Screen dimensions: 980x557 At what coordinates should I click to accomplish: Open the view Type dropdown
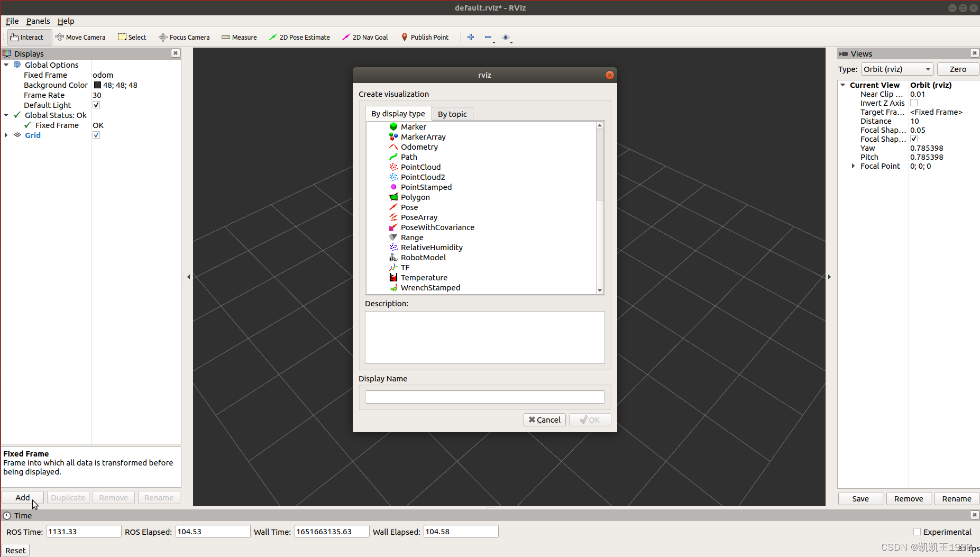point(897,69)
